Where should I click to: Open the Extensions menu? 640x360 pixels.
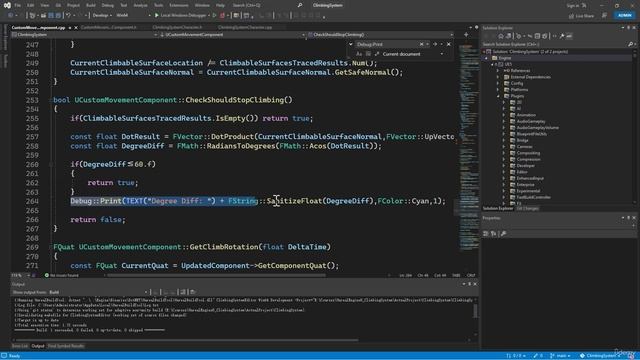179,5
